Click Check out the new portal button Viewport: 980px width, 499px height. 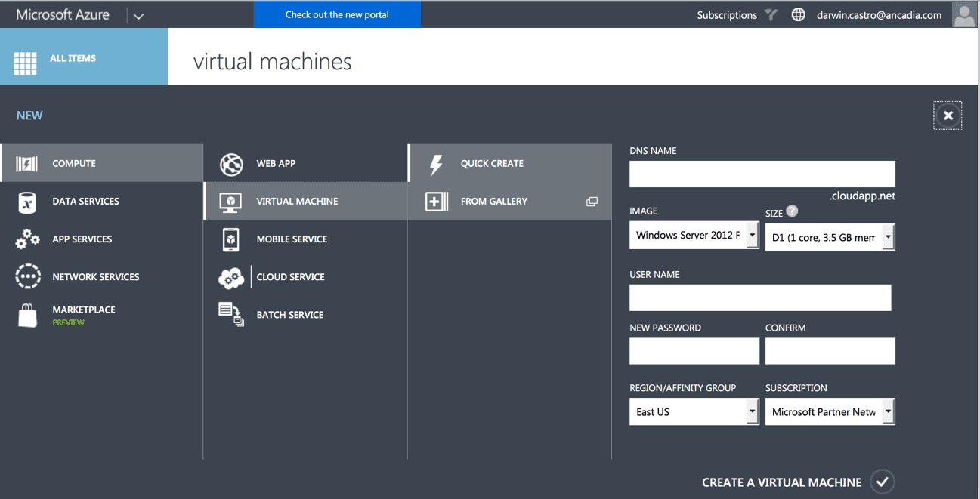(x=337, y=14)
